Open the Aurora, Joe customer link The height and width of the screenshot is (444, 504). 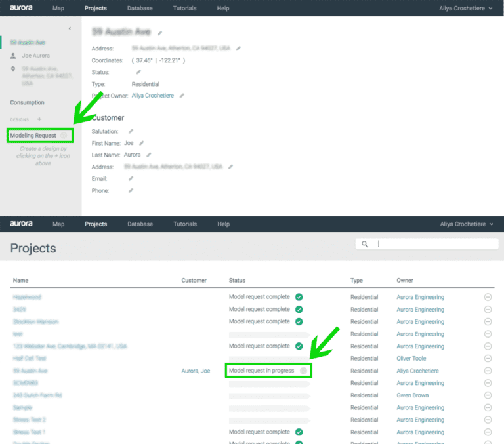point(196,371)
